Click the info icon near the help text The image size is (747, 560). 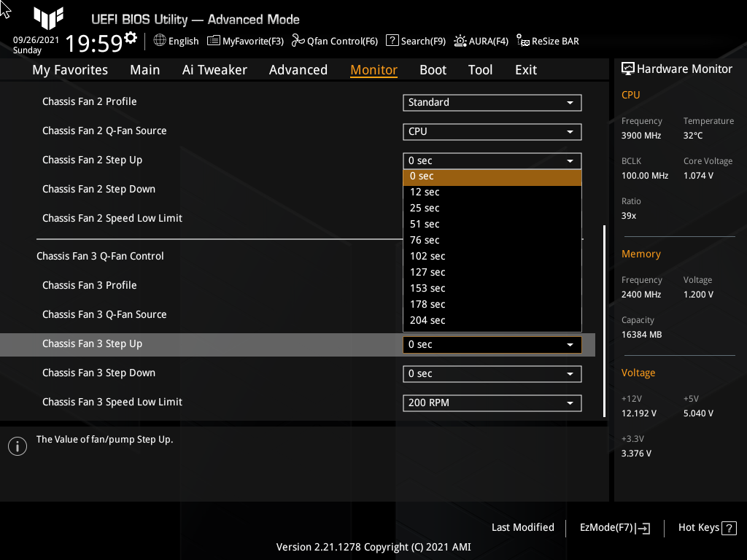click(x=17, y=446)
